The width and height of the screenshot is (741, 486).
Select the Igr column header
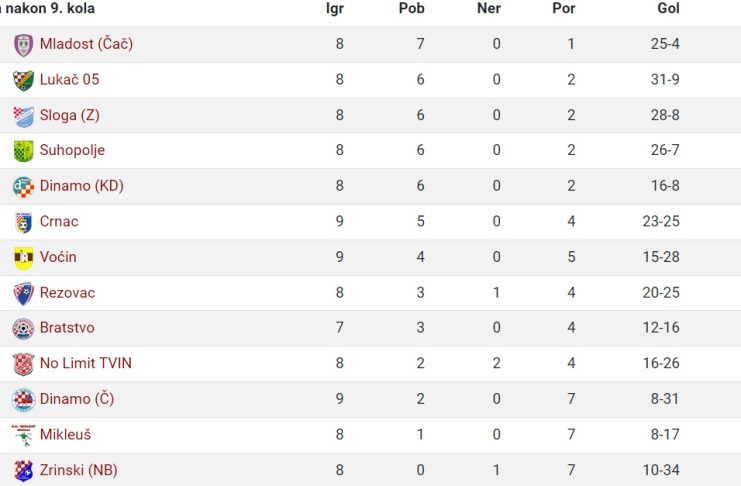[335, 9]
